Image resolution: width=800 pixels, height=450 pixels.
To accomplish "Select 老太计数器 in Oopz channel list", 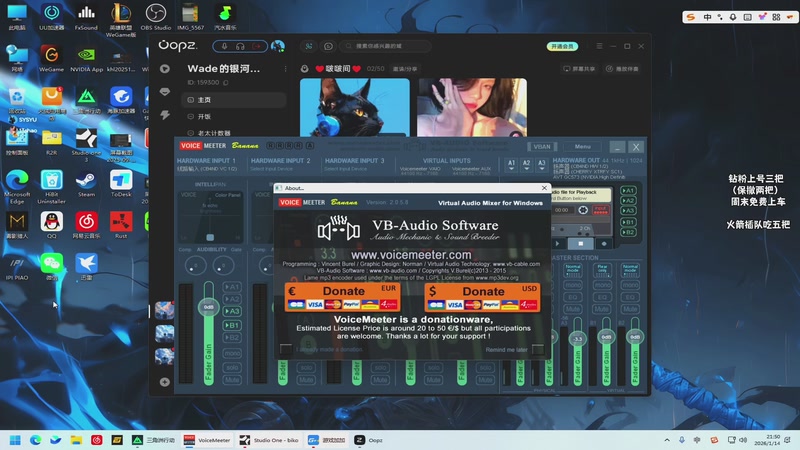I will tap(234, 133).
